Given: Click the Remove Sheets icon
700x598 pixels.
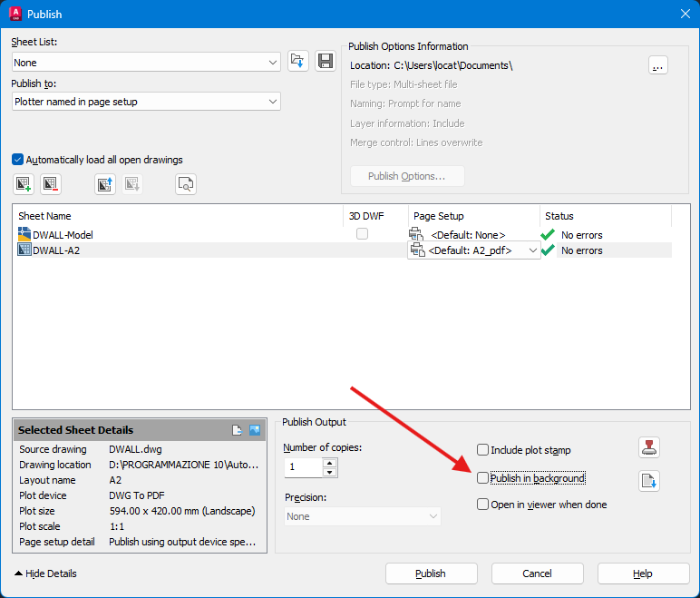Looking at the screenshot, I should [51, 183].
